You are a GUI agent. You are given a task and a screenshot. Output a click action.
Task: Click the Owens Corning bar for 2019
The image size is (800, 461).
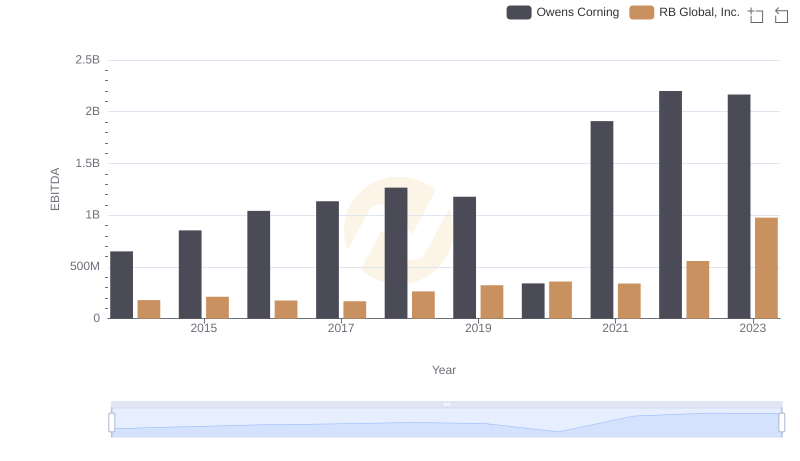tap(464, 258)
